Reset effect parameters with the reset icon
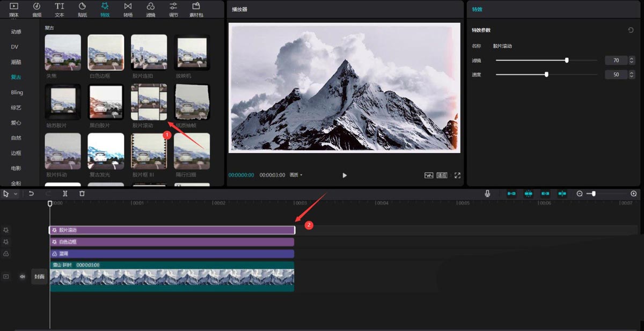Screen dimensions: 644x331 (x=631, y=31)
